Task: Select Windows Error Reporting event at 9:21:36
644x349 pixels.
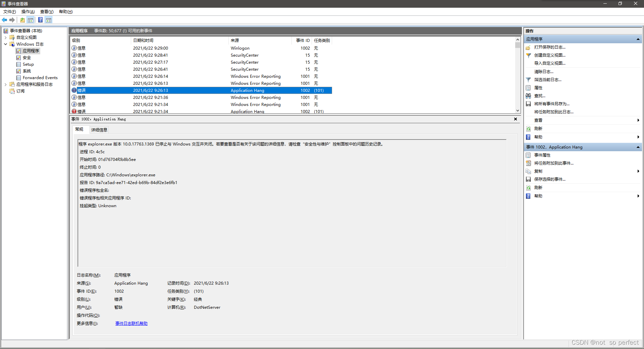Action: [x=201, y=98]
